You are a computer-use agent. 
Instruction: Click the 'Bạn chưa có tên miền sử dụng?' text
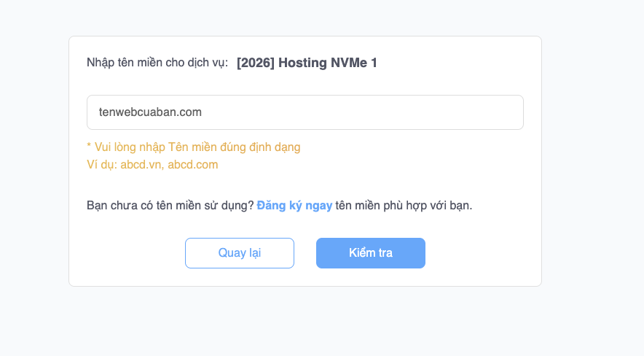pos(170,206)
